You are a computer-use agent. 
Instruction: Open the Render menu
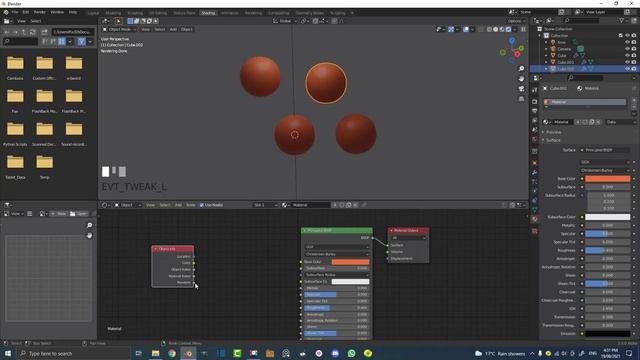pyautogui.click(x=40, y=12)
